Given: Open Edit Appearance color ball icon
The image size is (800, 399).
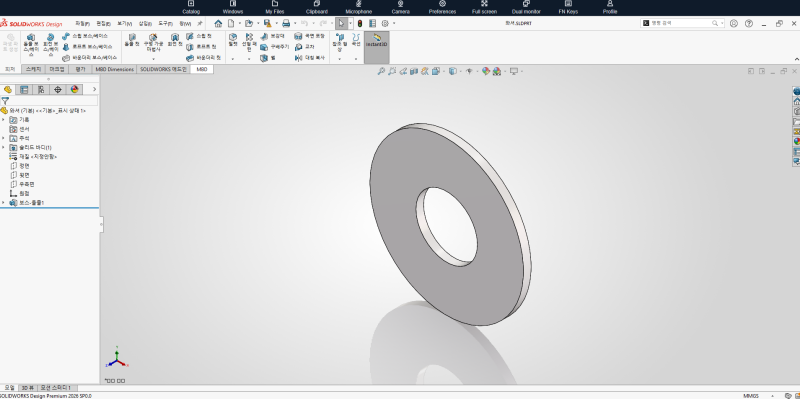Looking at the screenshot, I should click(x=486, y=71).
